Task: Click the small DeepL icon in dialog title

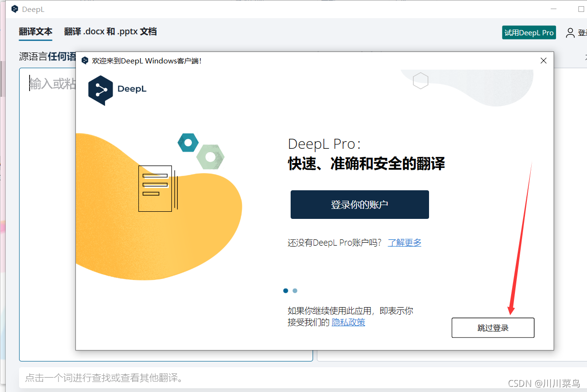Action: click(85, 61)
